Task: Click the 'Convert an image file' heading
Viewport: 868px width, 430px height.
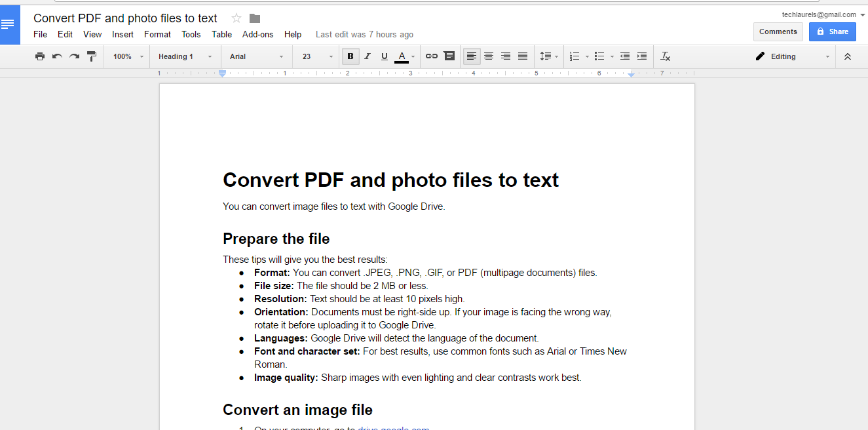Action: 297,410
